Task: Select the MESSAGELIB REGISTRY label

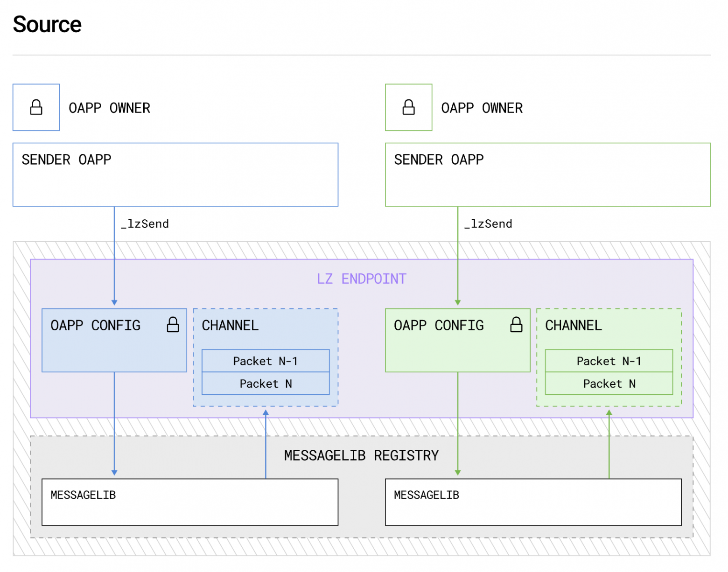Action: point(361,455)
